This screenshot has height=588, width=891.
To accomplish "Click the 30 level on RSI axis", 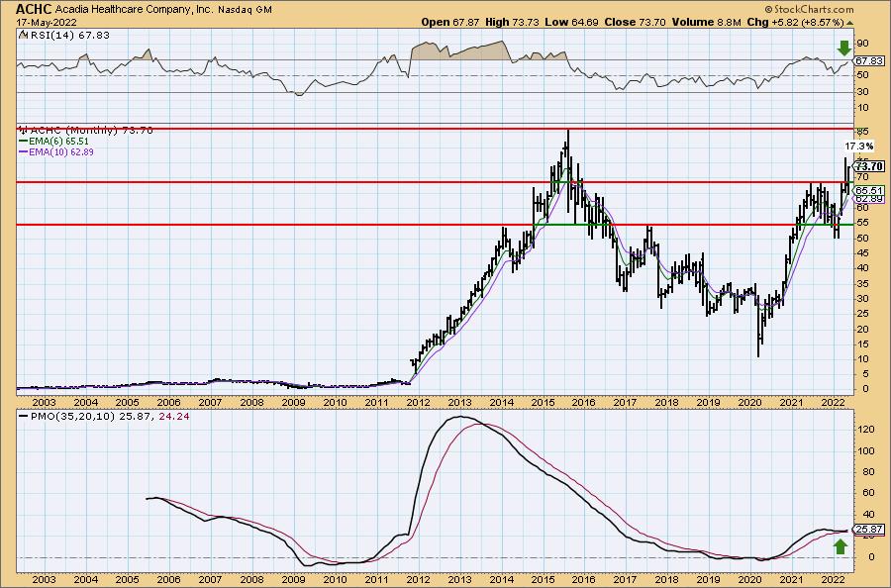I will pos(861,92).
